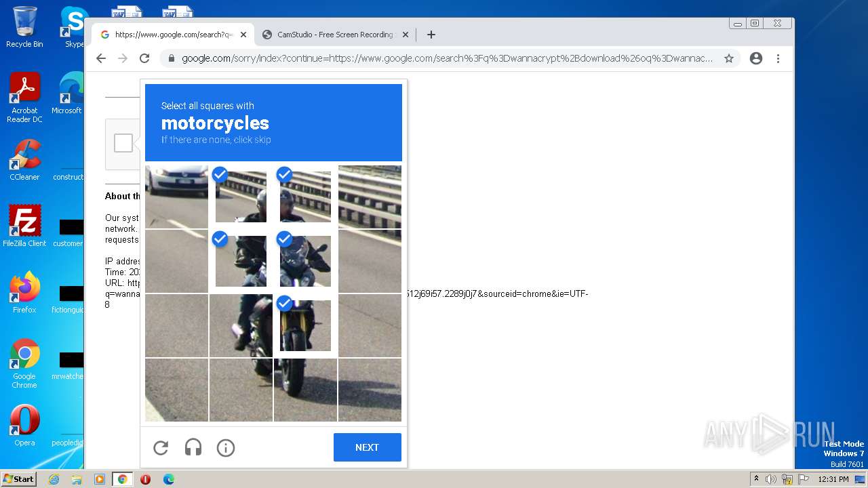Open Internet Explorer from the taskbar
This screenshot has height=488, width=868.
point(54,479)
